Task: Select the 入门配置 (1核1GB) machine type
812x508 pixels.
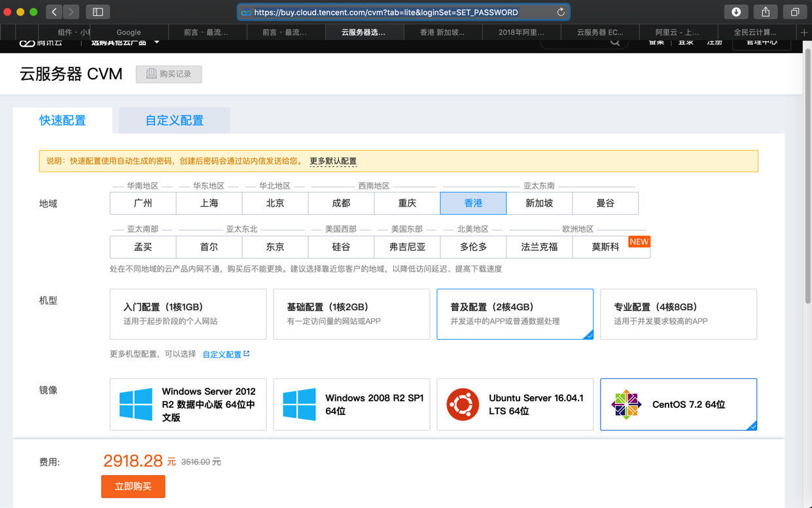Action: click(188, 314)
